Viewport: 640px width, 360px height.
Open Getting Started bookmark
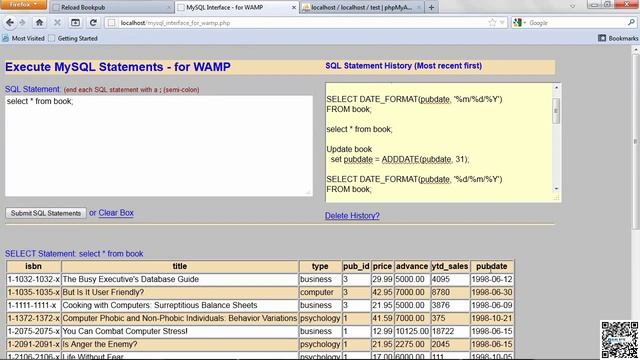point(73,38)
